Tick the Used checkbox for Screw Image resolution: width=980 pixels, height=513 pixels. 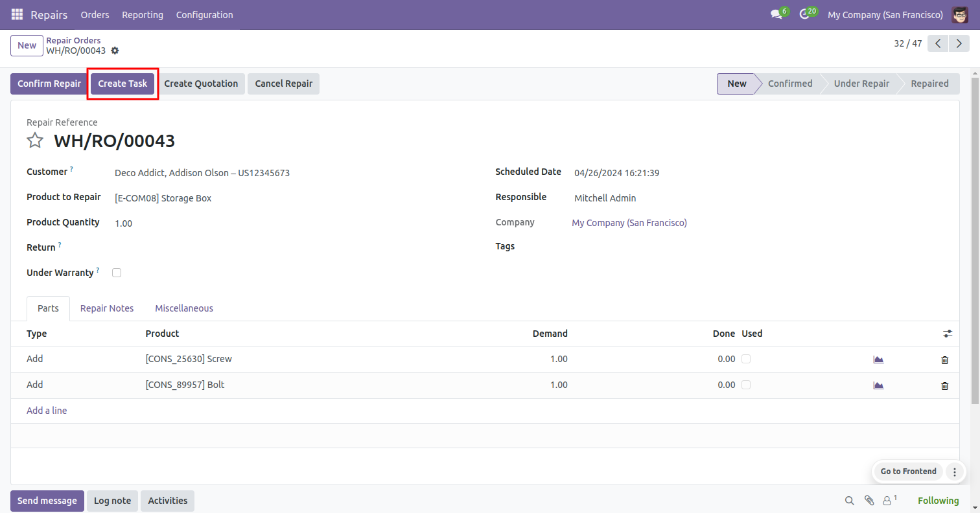746,359
